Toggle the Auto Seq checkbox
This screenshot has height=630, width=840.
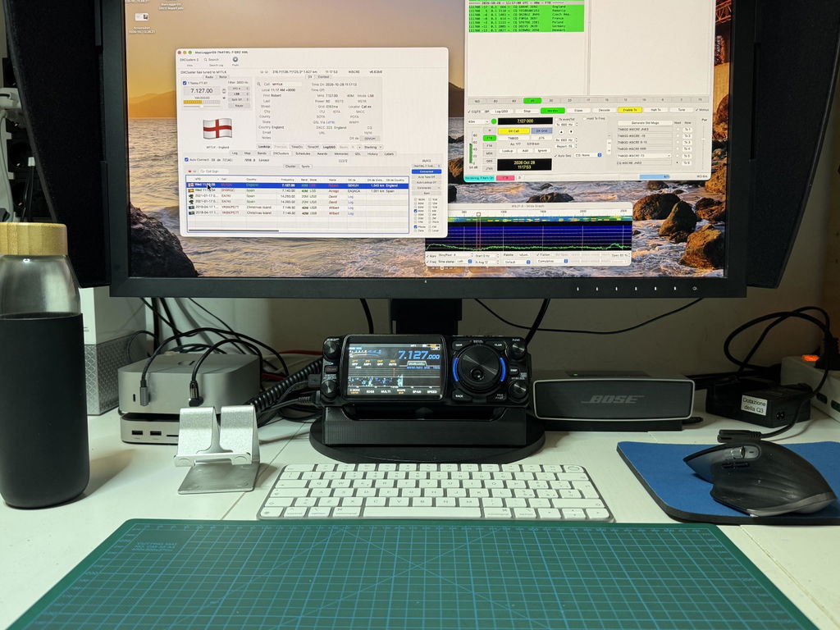tap(555, 155)
